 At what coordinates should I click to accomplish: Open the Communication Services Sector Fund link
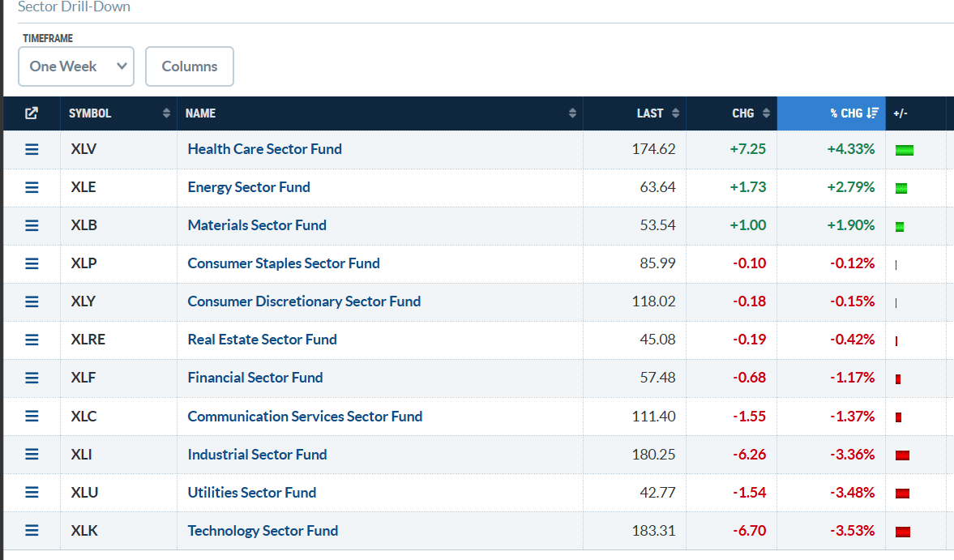pyautogui.click(x=305, y=417)
